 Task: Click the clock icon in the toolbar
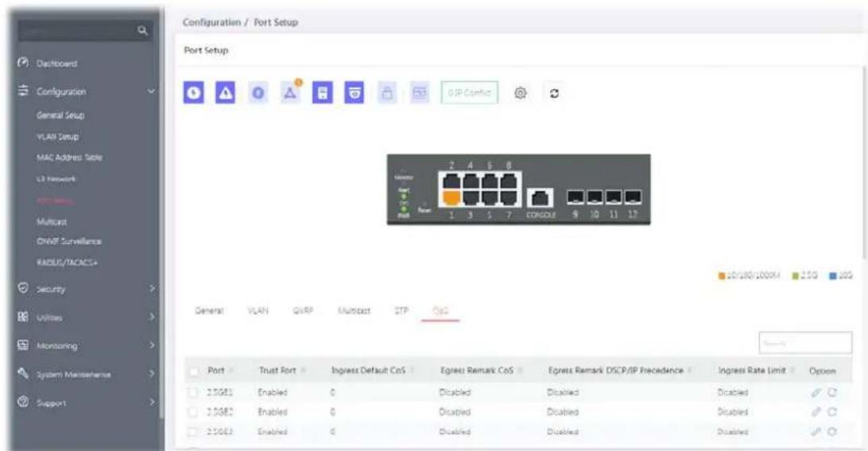click(193, 92)
